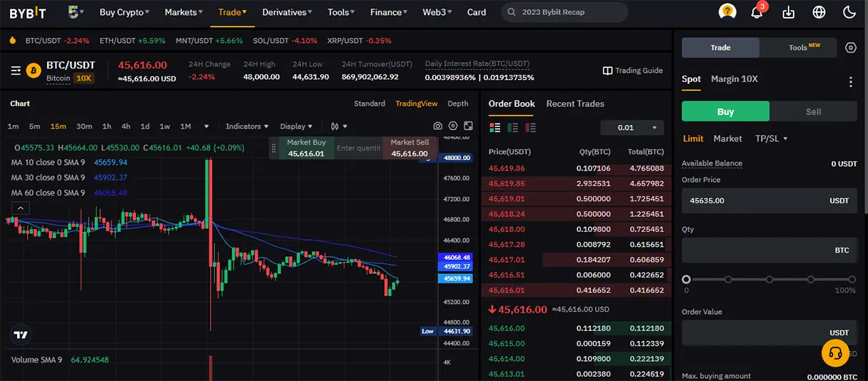Open more time intervals dropdown arrow
Screen dimensions: 868x381
click(x=206, y=126)
